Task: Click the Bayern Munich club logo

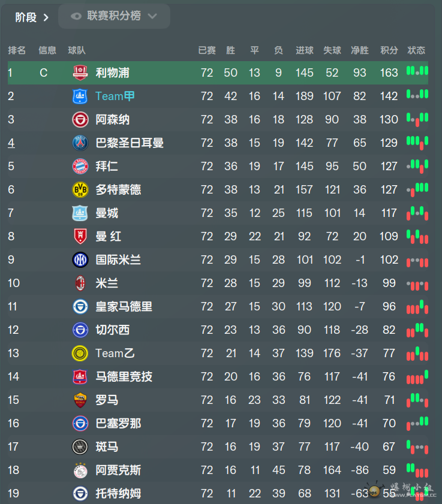Action: click(80, 166)
